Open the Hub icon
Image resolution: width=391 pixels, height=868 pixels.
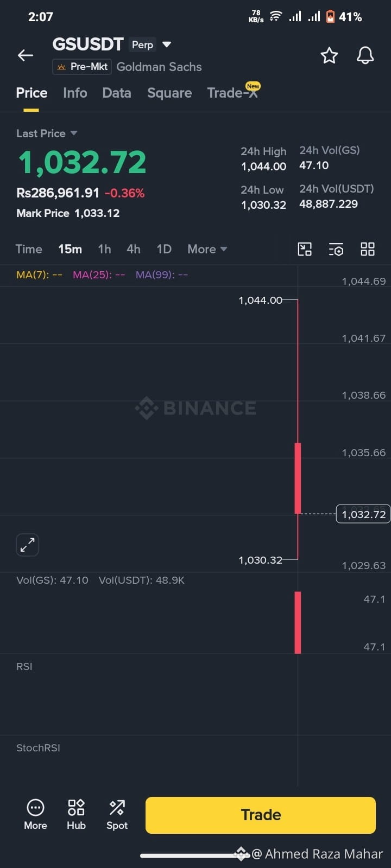pyautogui.click(x=76, y=814)
